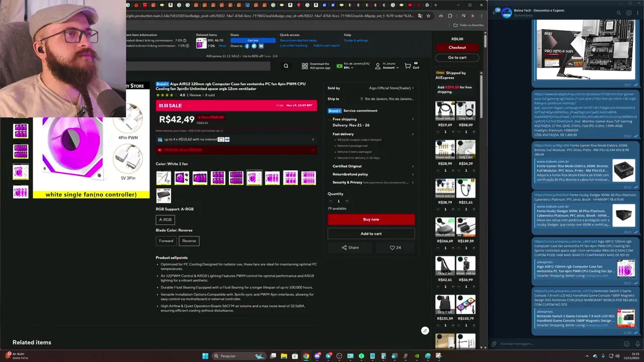Open Chrome extensions puzzle icon

(x=450, y=16)
